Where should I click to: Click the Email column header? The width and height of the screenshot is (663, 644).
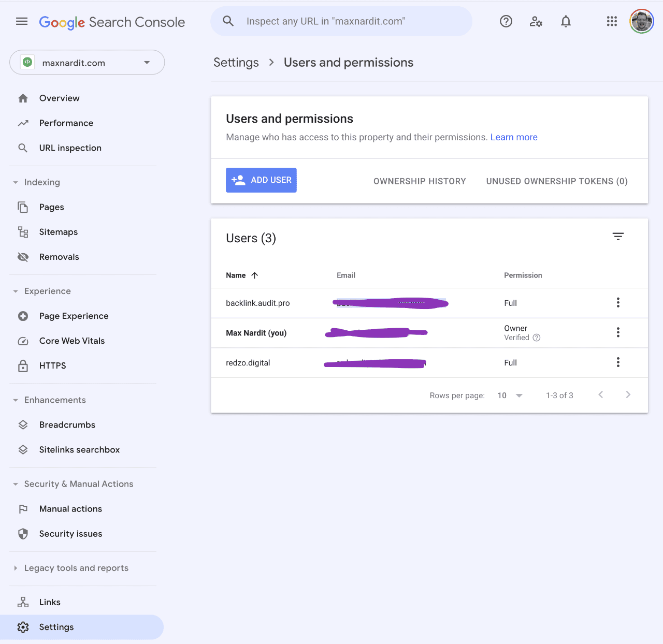(x=346, y=275)
